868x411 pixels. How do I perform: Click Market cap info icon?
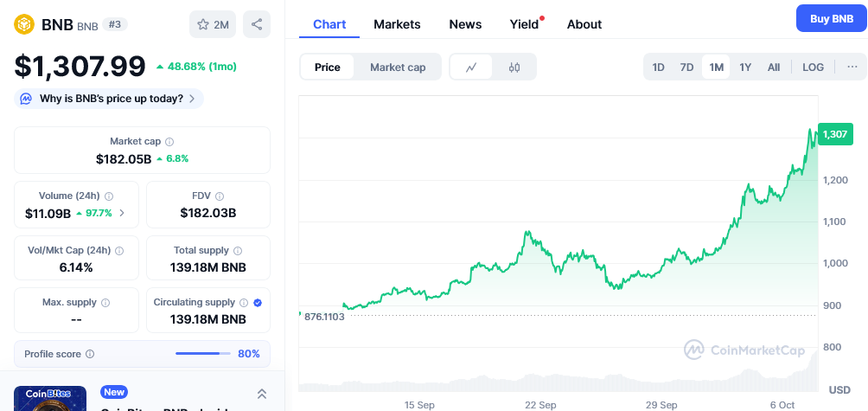(169, 142)
